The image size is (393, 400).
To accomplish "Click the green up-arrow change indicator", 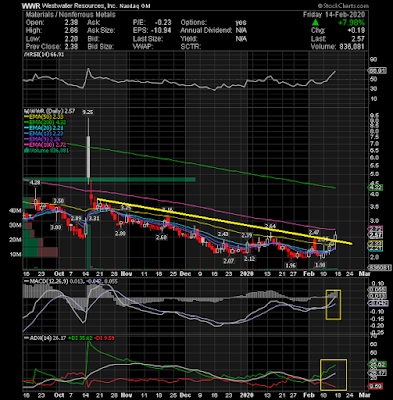I will click(x=315, y=23).
